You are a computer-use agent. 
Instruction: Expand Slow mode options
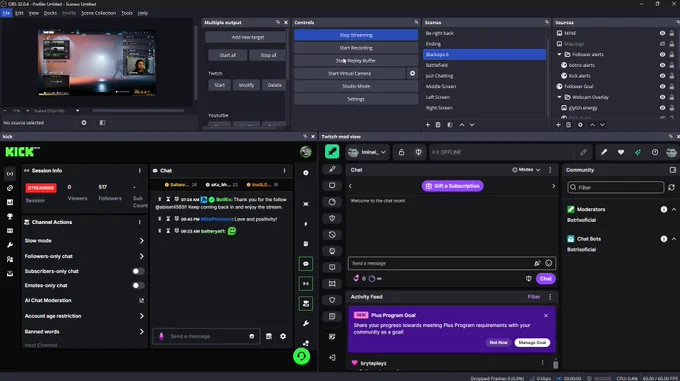[x=141, y=241]
